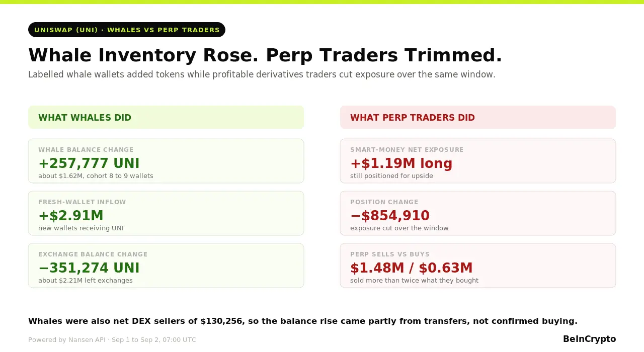Click the −$854,910 figure
644x352 pixels.
coord(390,216)
